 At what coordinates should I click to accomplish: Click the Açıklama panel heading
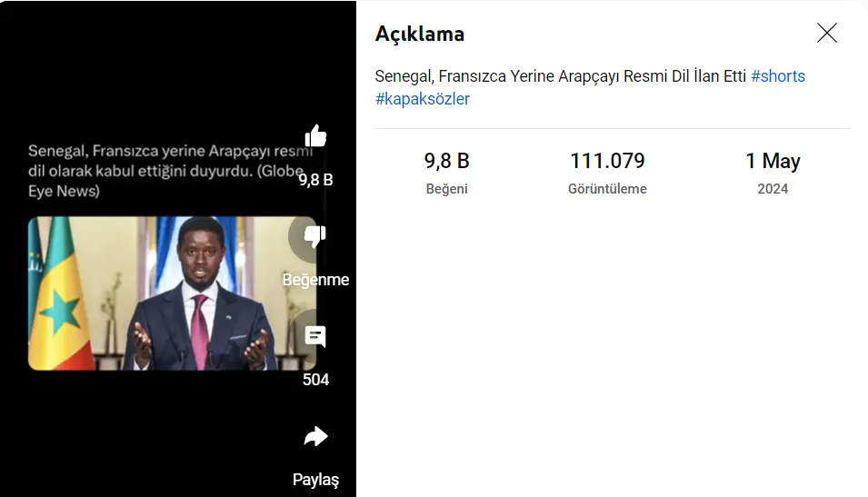[420, 34]
